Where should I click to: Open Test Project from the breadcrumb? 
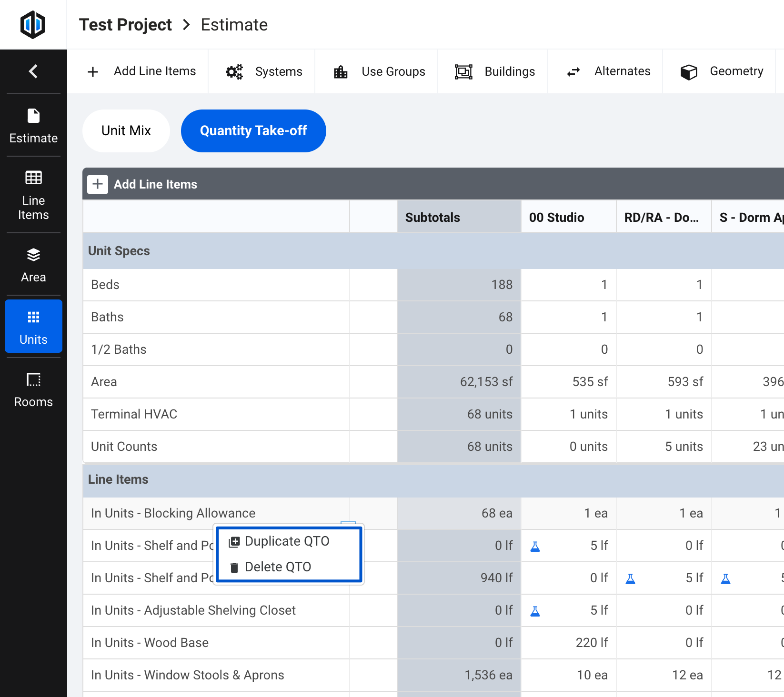pyautogui.click(x=125, y=24)
